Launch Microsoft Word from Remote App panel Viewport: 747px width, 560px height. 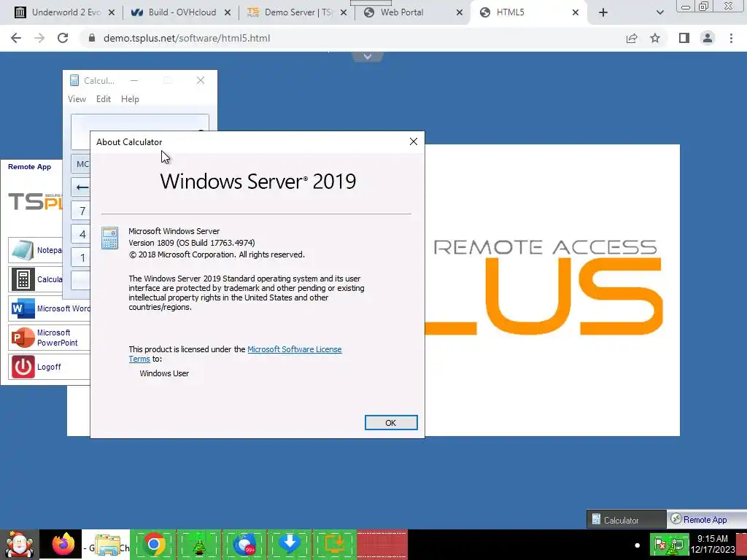click(50, 308)
